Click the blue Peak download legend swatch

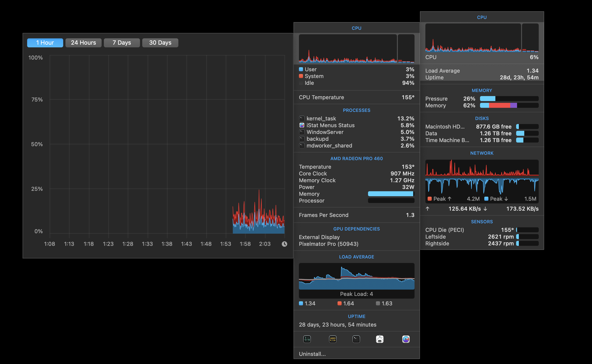coord(486,199)
